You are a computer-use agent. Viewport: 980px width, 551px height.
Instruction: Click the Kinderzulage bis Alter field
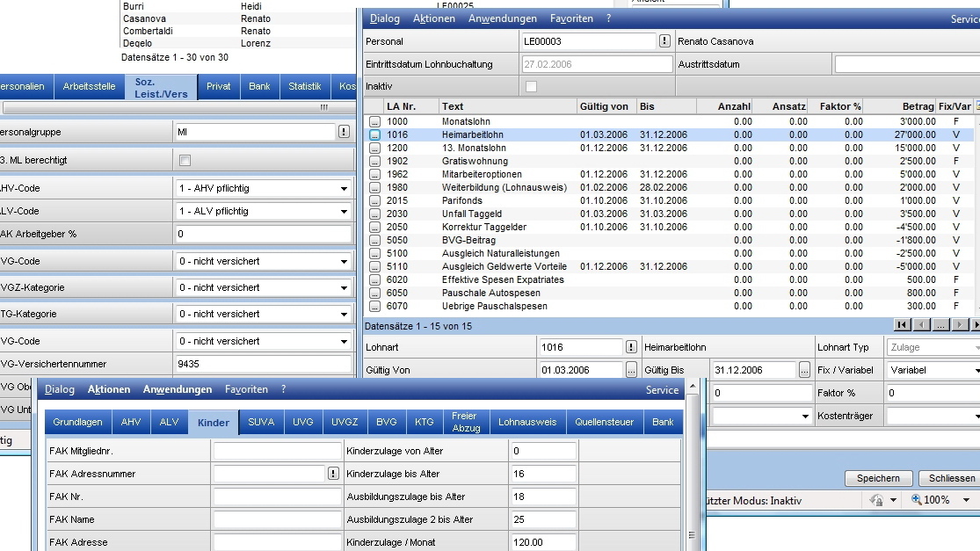(x=543, y=475)
